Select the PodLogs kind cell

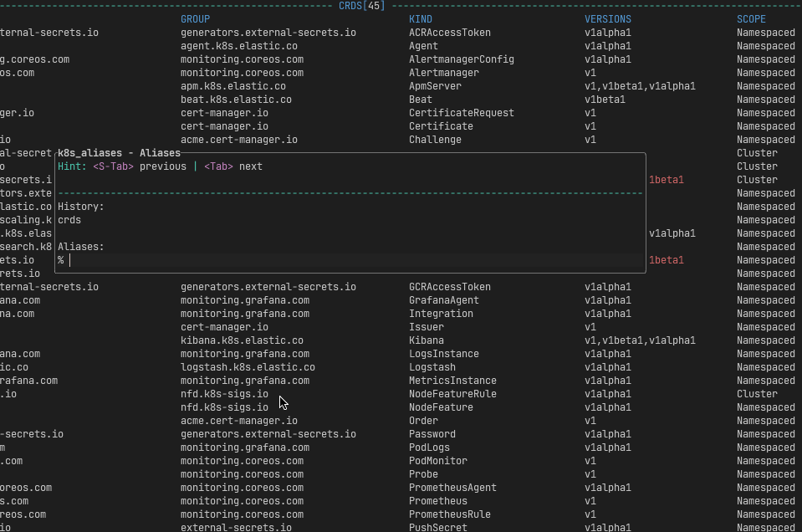(429, 448)
